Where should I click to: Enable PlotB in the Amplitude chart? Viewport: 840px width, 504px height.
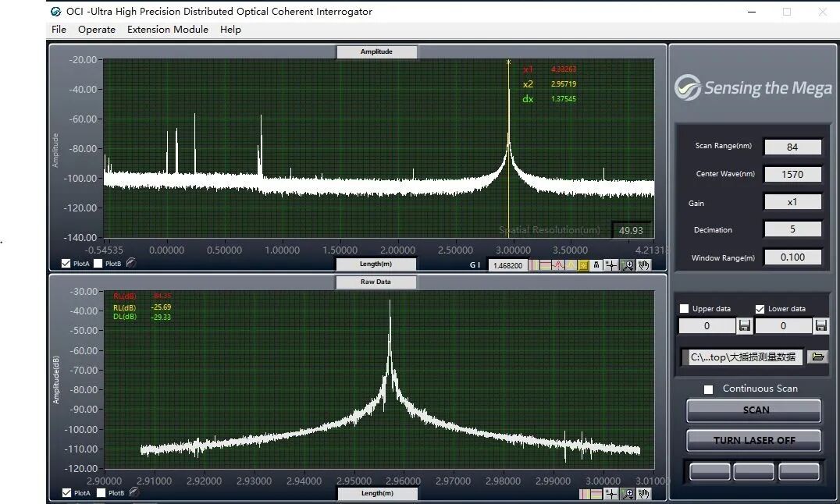pos(98,264)
